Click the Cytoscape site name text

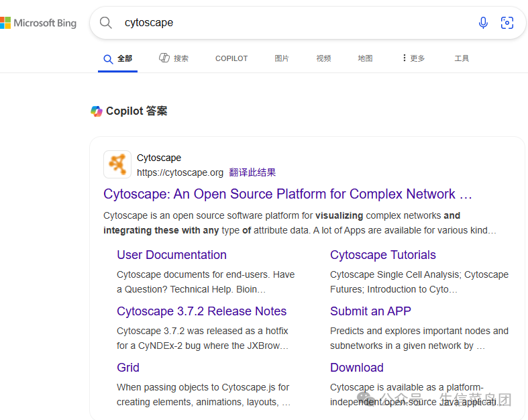(x=159, y=158)
